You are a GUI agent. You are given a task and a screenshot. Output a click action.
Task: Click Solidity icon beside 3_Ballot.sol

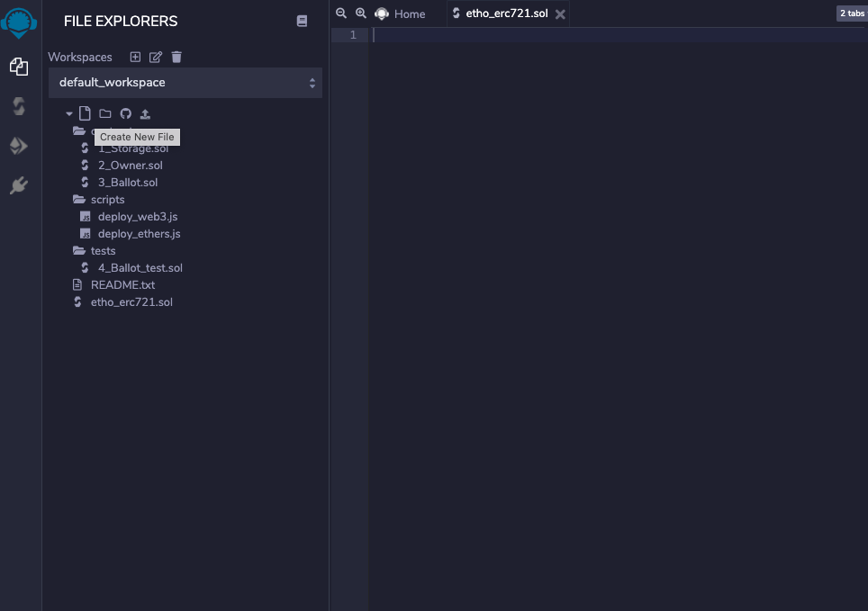point(85,182)
